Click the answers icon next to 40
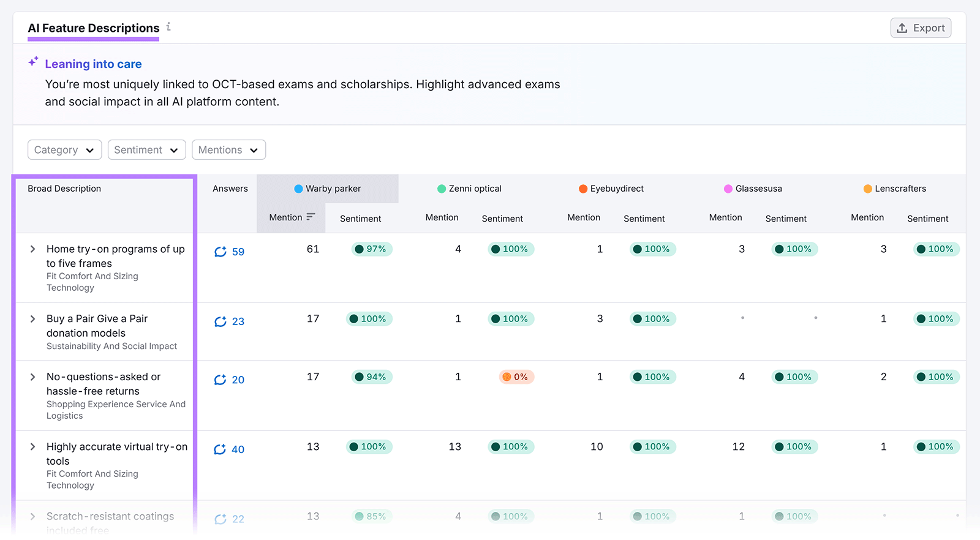Image resolution: width=980 pixels, height=540 pixels. pyautogui.click(x=220, y=449)
